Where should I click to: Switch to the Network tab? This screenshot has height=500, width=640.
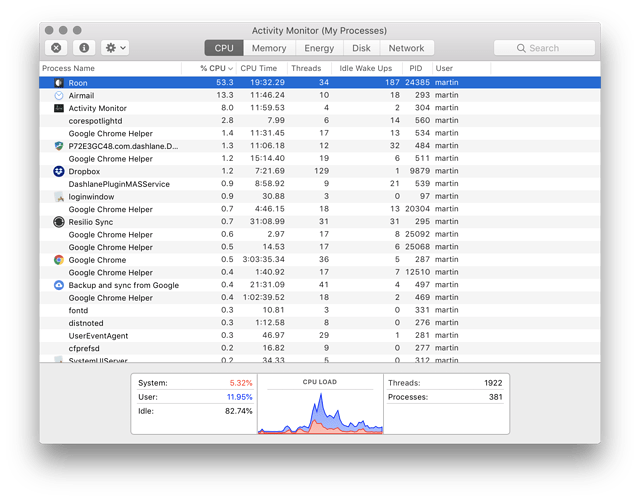[x=407, y=48]
